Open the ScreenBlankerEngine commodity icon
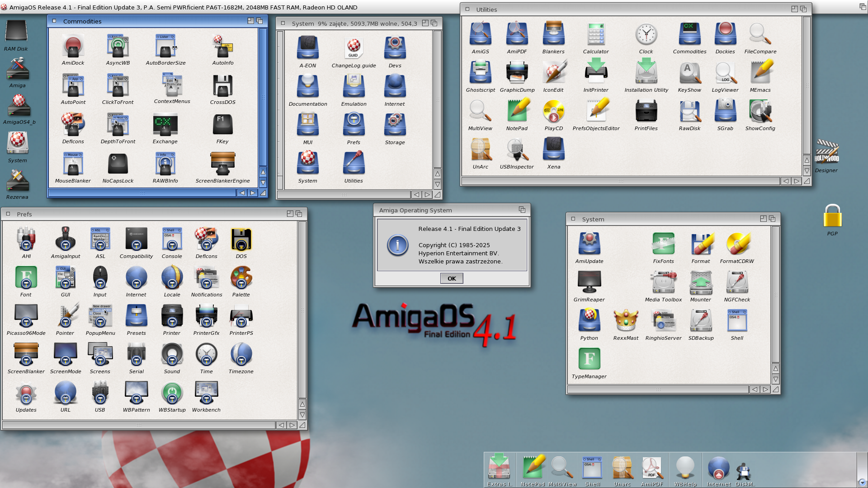The image size is (868, 488). pyautogui.click(x=222, y=164)
